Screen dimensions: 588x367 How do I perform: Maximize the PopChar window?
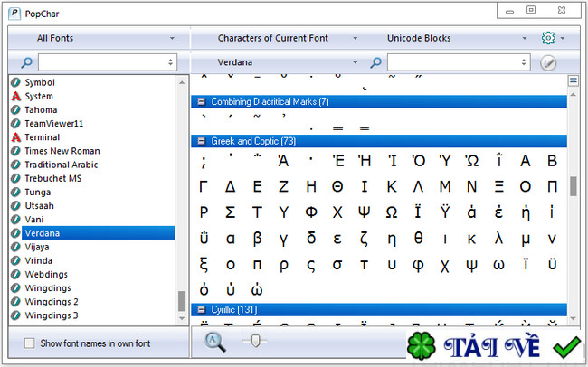click(x=531, y=10)
